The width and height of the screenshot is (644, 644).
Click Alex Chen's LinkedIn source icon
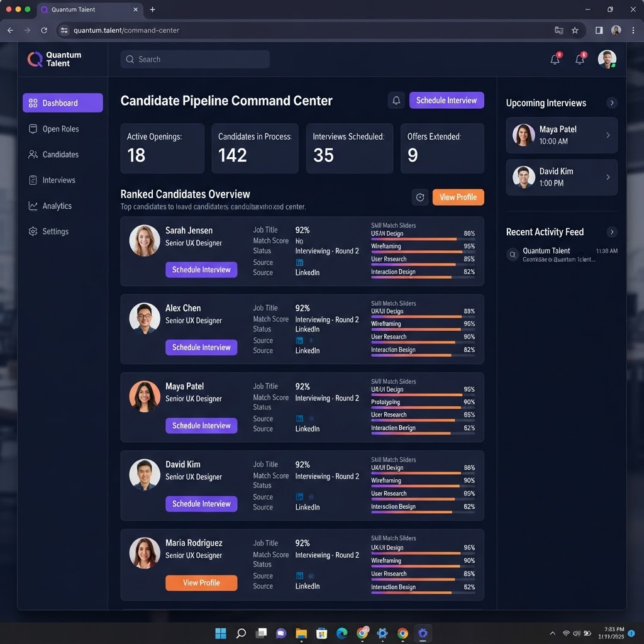tap(299, 340)
